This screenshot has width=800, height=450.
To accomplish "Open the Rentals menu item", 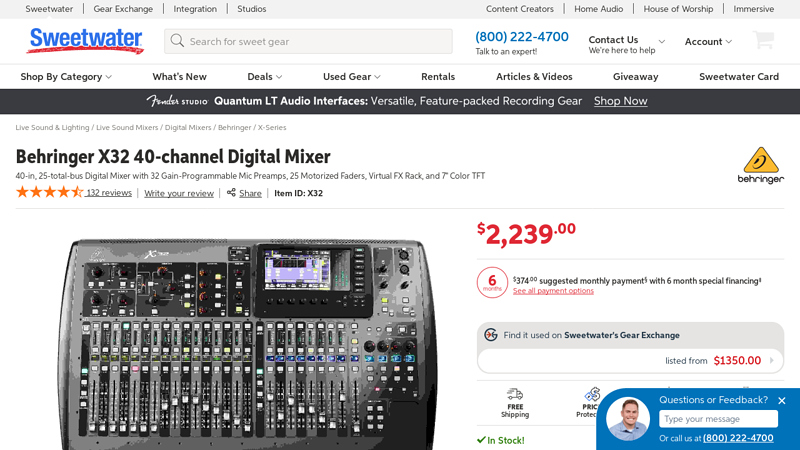I will 438,77.
